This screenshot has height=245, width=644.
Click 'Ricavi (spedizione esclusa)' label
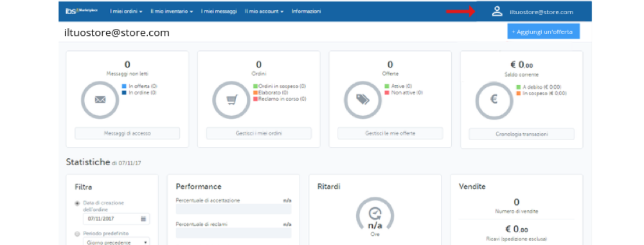tap(517, 239)
